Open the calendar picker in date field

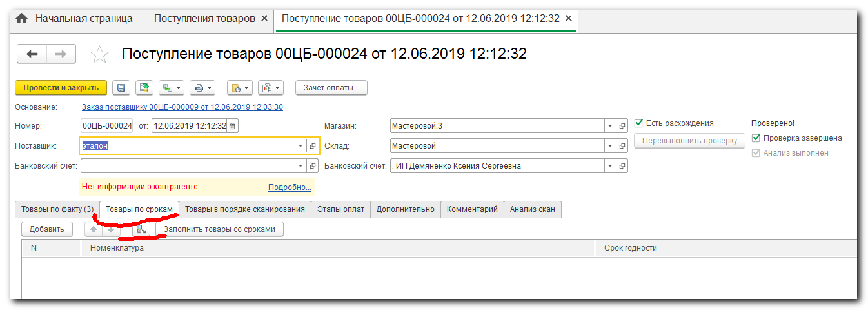point(233,126)
